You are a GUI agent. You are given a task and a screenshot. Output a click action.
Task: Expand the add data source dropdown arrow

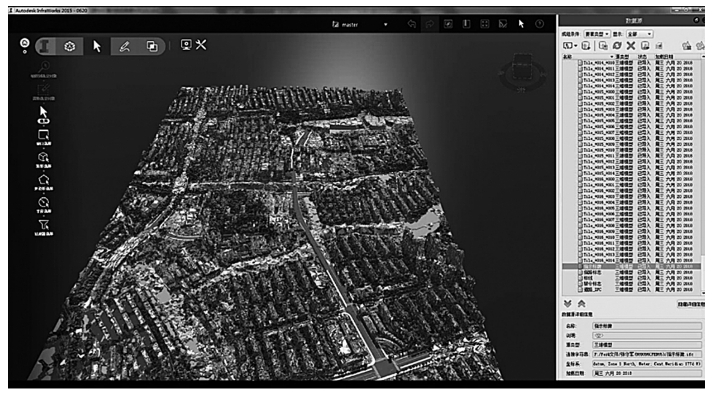pos(576,45)
